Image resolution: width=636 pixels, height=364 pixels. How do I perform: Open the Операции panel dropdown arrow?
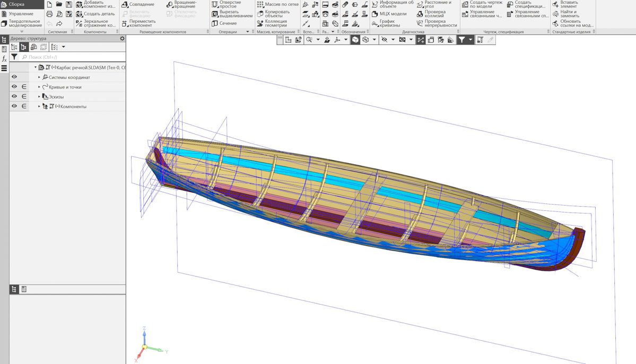(247, 32)
